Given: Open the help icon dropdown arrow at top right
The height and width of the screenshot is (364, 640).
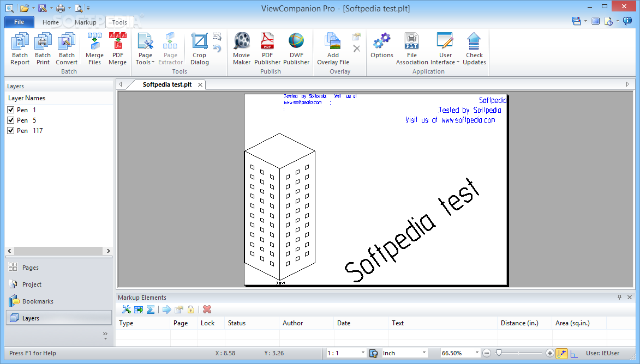Looking at the screenshot, I should 618,21.
